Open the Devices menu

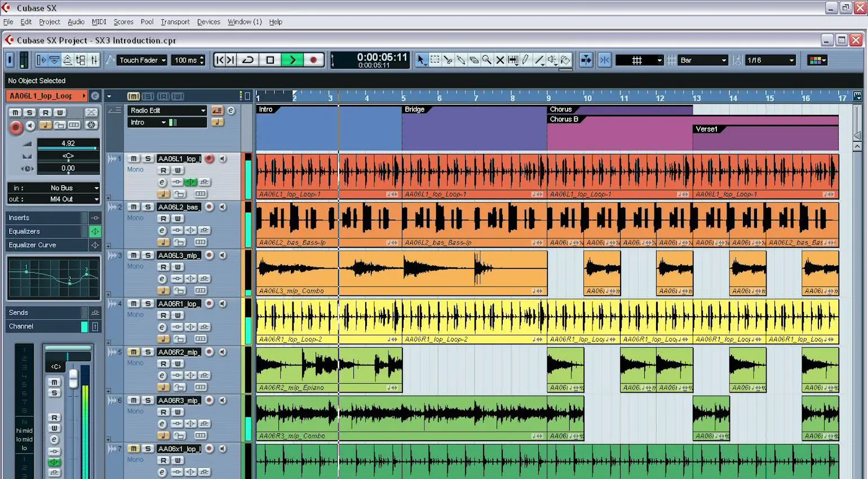pyautogui.click(x=209, y=22)
